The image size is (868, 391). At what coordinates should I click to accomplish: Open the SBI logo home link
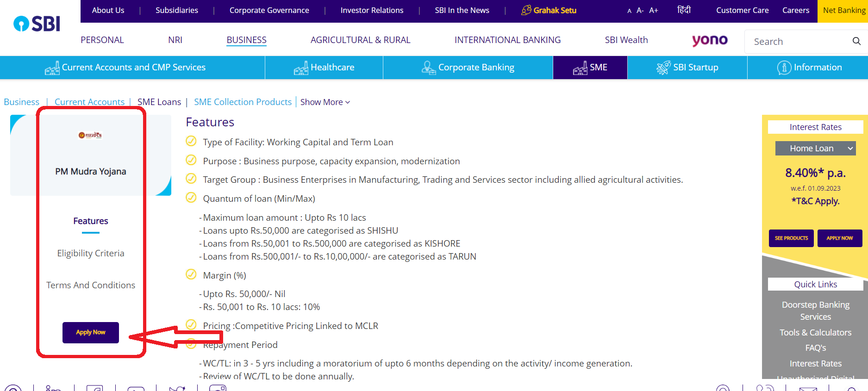37,24
